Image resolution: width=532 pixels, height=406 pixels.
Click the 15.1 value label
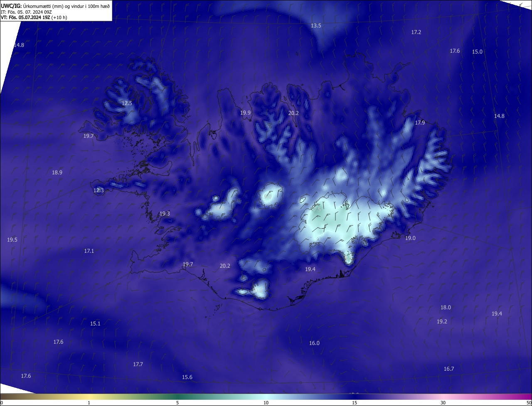(x=95, y=324)
